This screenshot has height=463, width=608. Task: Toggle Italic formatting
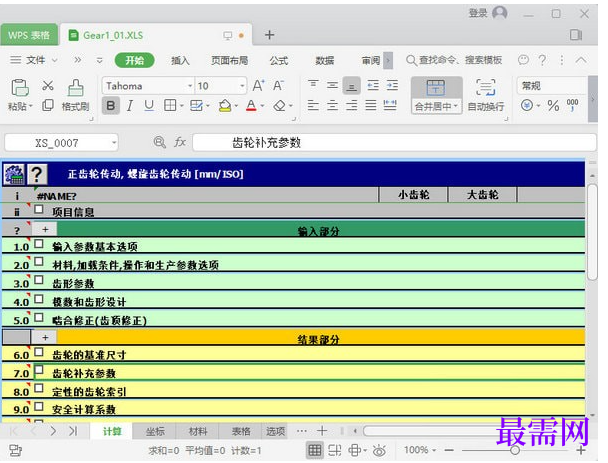(x=130, y=105)
